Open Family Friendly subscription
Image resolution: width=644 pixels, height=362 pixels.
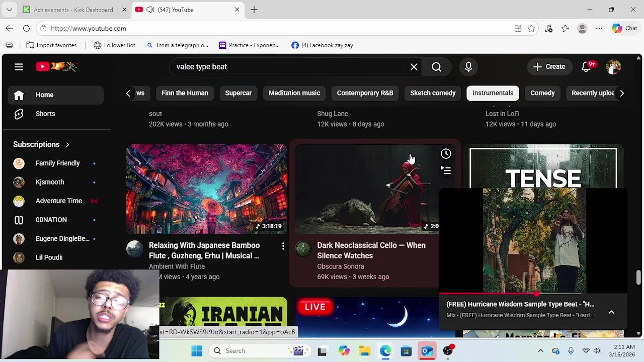click(55, 163)
